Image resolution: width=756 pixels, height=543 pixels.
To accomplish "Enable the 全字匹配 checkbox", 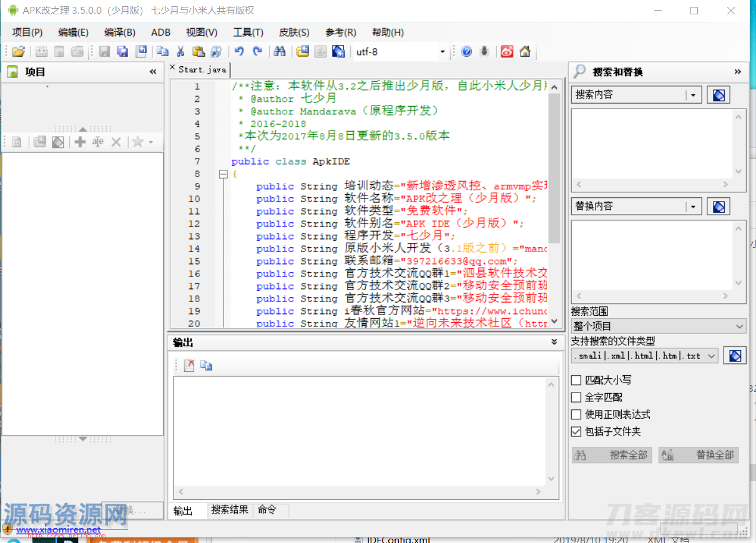I will tap(577, 397).
